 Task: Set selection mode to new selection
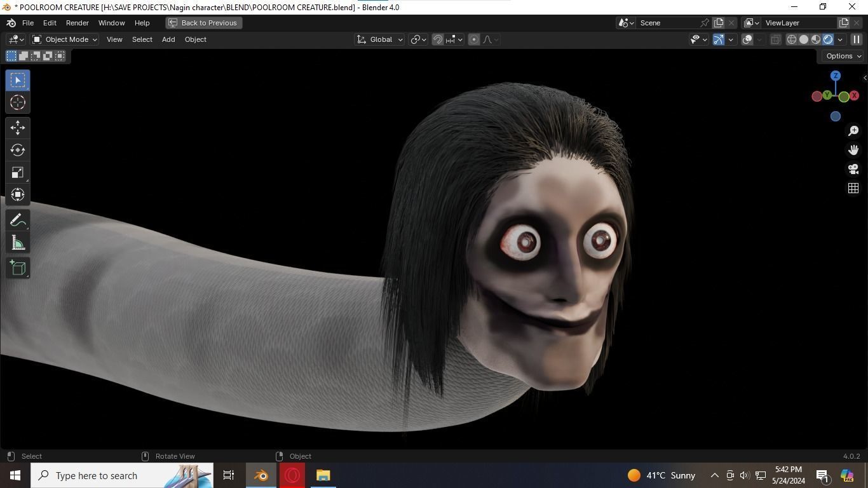(x=11, y=56)
